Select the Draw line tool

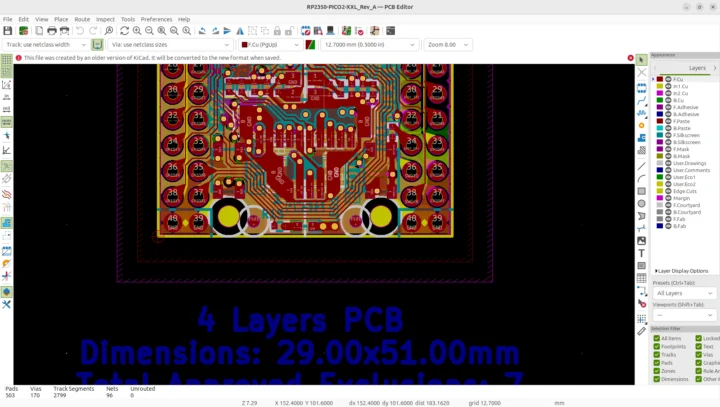click(641, 166)
